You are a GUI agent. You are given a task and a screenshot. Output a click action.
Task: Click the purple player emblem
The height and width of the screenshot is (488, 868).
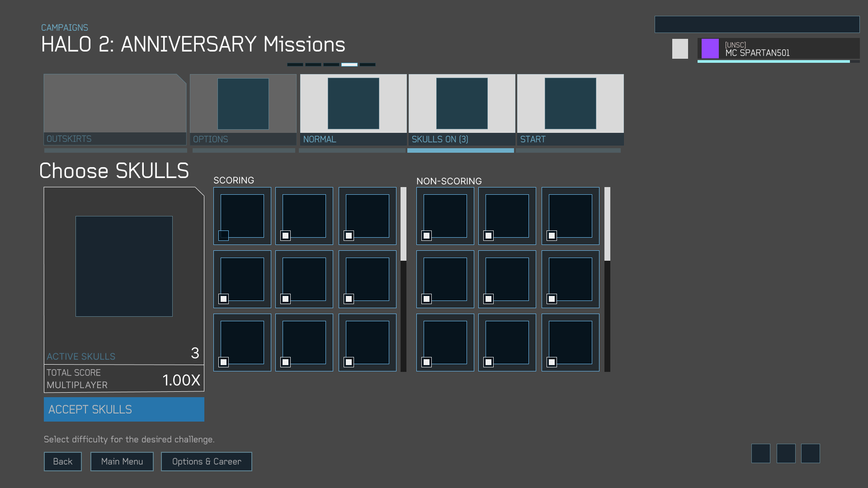[710, 48]
